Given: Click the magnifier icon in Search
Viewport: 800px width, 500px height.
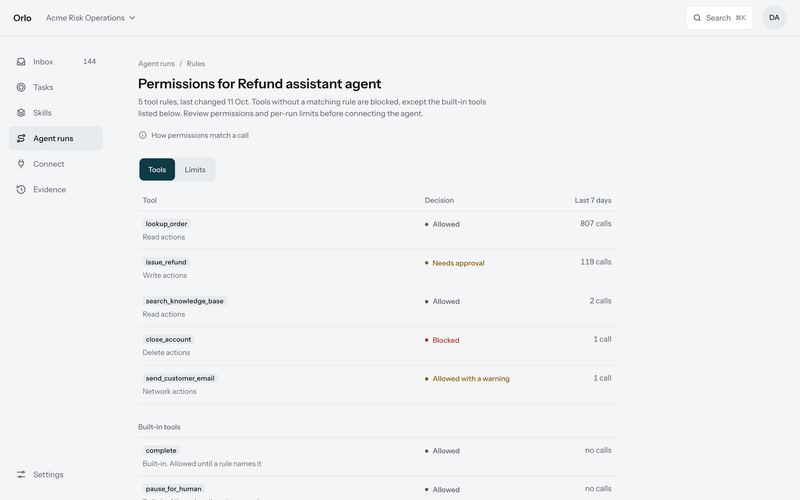Looking at the screenshot, I should pyautogui.click(x=697, y=18).
